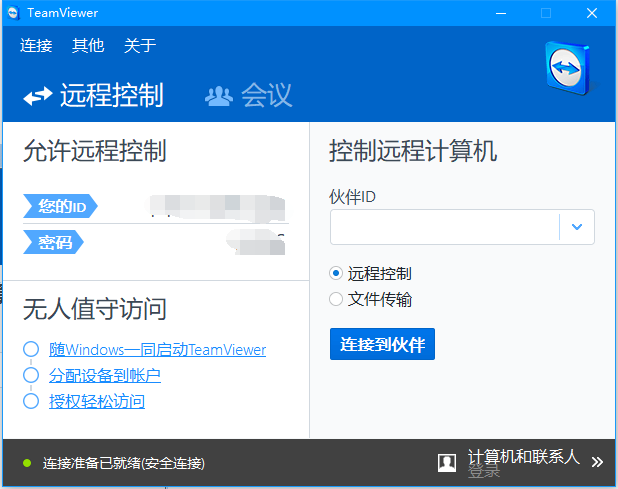
Task: Click the contacts avatar icon
Action: [x=447, y=462]
